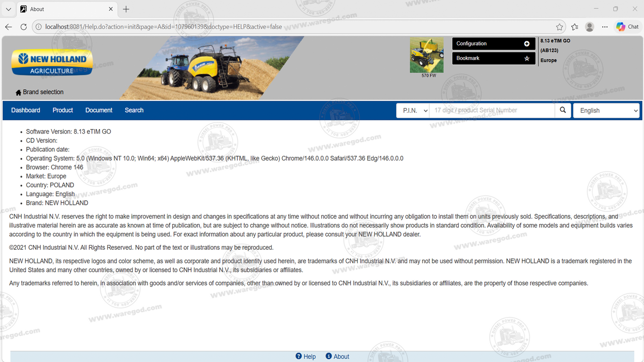
Task: Click the text "Software Version: 8.13 eTIM GO"
Action: click(69, 132)
